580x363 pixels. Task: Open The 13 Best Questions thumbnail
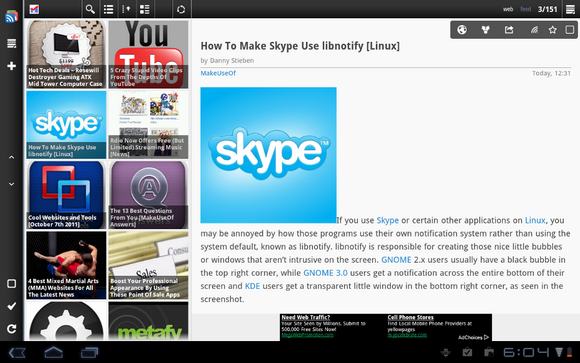148,195
